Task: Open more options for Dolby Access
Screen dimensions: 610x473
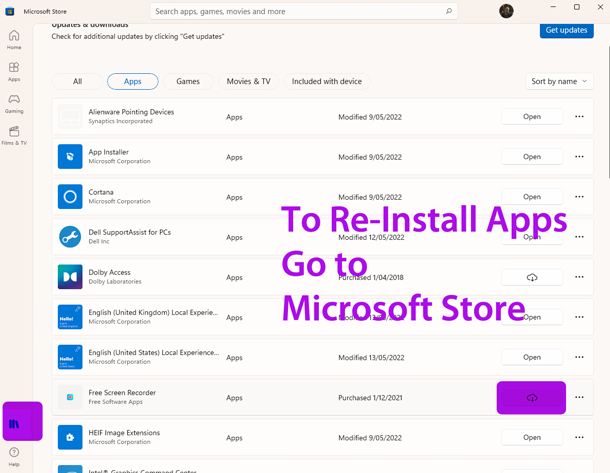Action: 579,277
